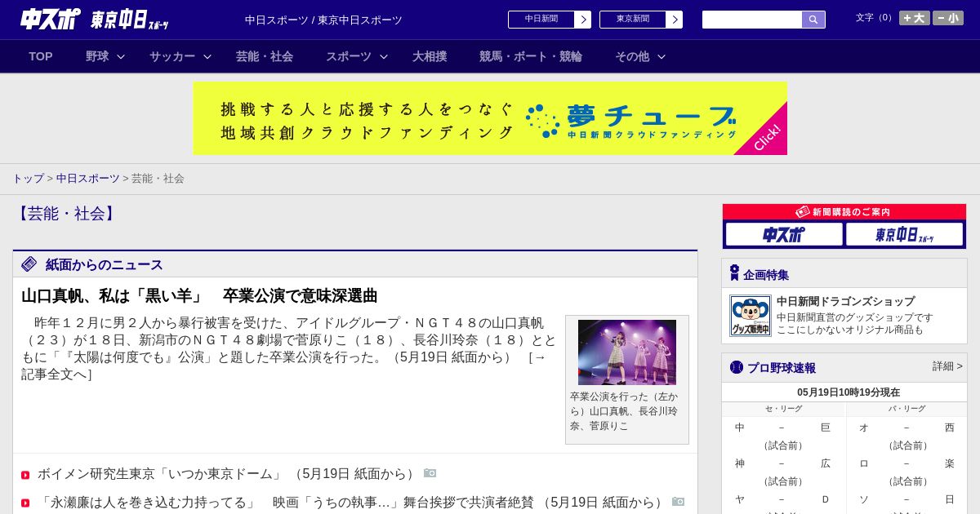Go to TOP in navigation bar

41,56
